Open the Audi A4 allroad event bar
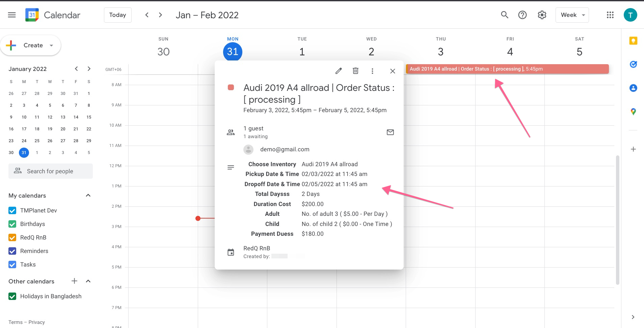The height and width of the screenshot is (328, 644). coord(507,69)
